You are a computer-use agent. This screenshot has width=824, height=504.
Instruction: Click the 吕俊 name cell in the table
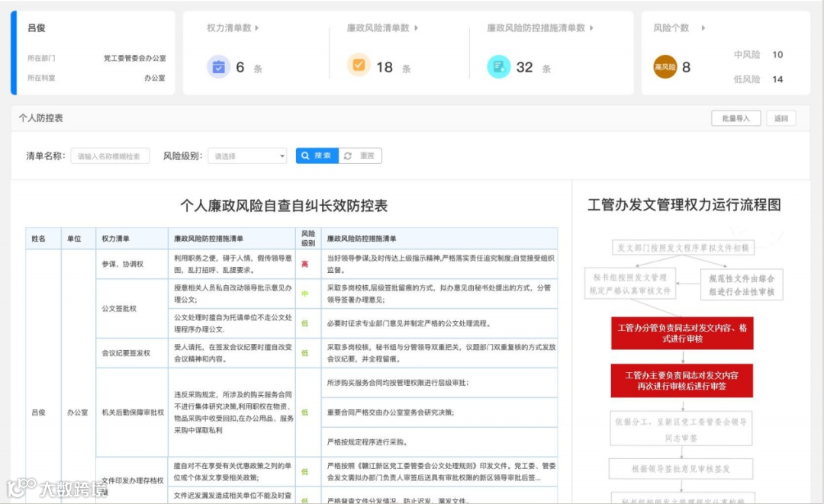[38, 413]
